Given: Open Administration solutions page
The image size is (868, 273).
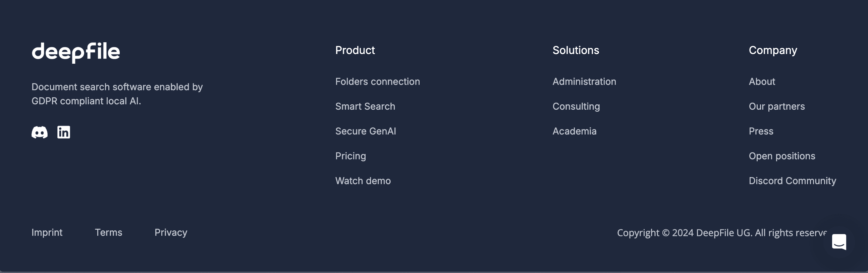Looking at the screenshot, I should [x=584, y=81].
